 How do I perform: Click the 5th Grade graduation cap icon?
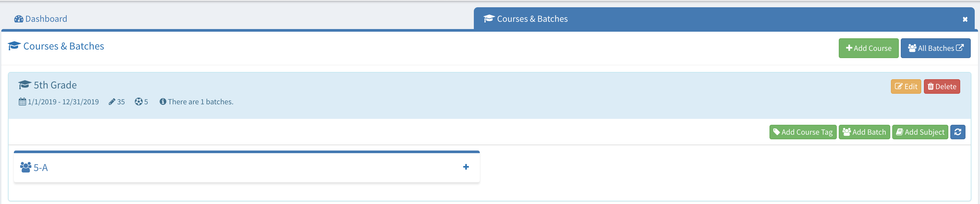[x=25, y=85]
